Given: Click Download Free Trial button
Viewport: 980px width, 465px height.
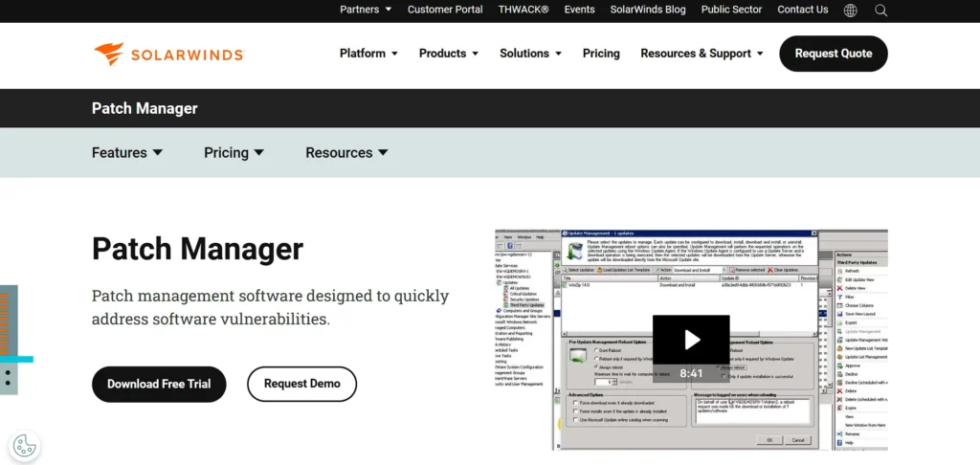Looking at the screenshot, I should coord(159,384).
